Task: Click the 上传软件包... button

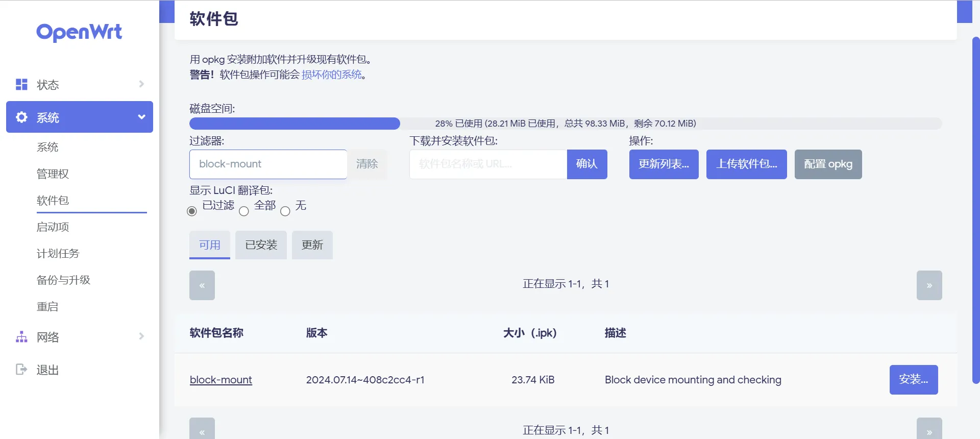Action: [747, 164]
